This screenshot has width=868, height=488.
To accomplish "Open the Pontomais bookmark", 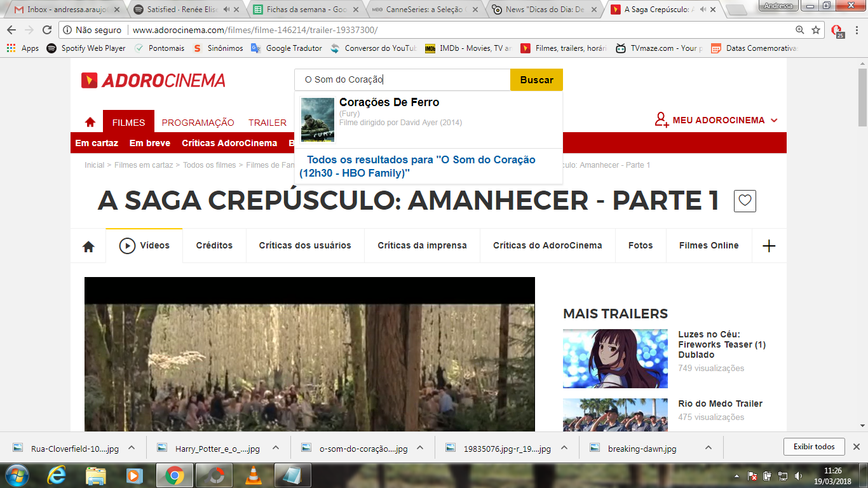I will click(159, 48).
